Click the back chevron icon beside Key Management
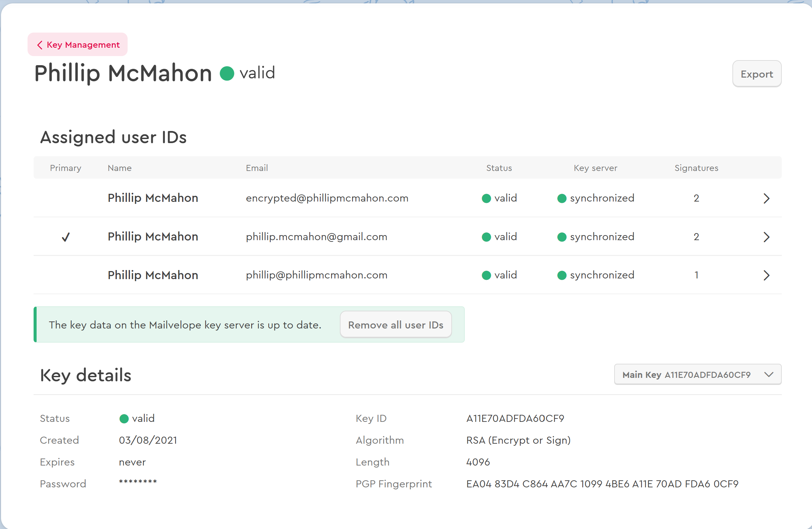The image size is (812, 529). 40,45
